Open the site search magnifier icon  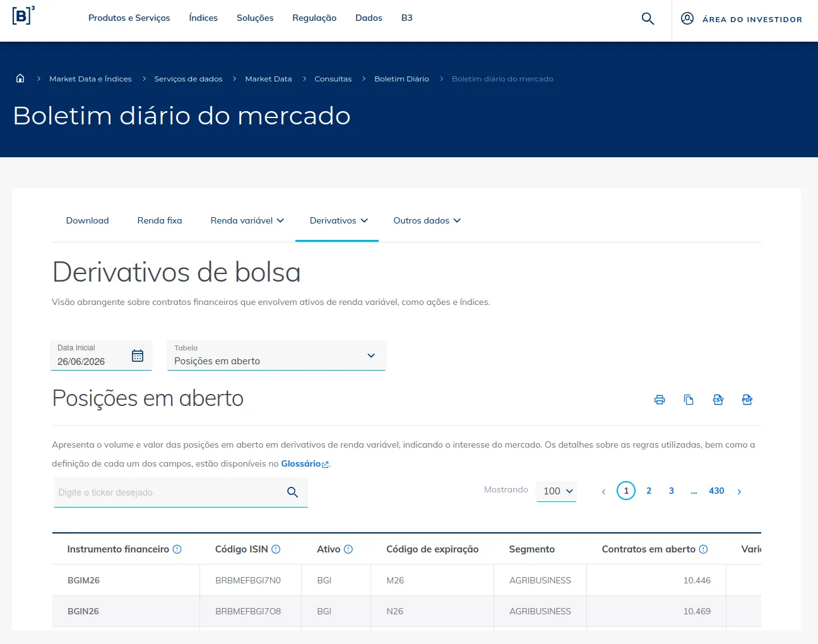(x=648, y=19)
